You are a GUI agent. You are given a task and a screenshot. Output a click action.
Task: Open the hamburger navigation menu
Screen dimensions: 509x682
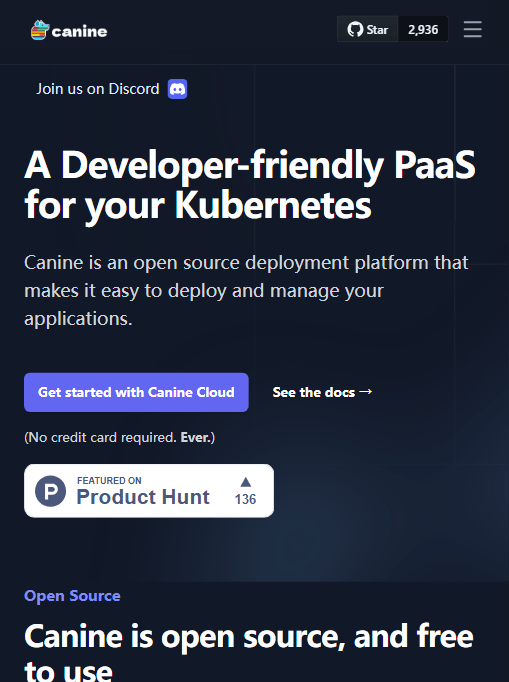point(472,29)
